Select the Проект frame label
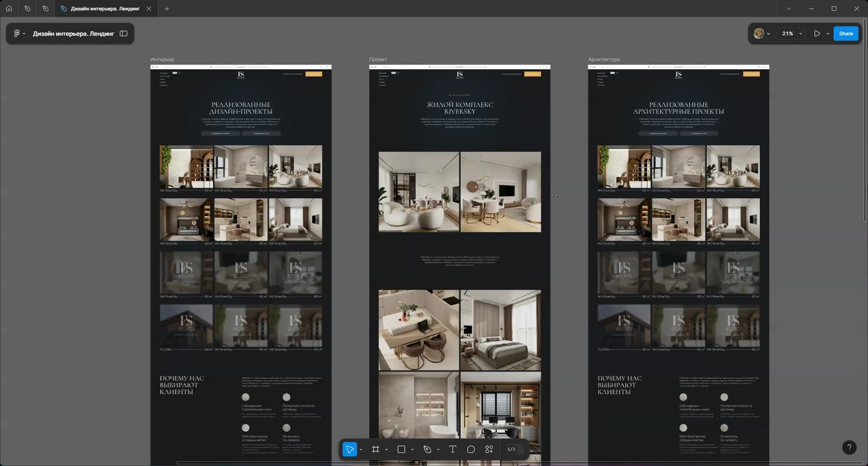The width and height of the screenshot is (868, 466). click(378, 60)
